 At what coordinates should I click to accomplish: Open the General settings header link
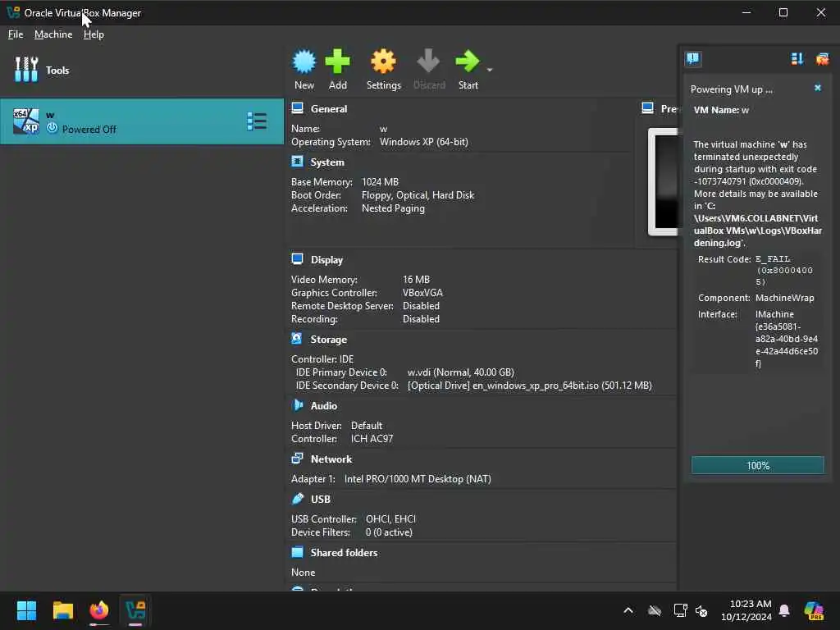(x=328, y=109)
